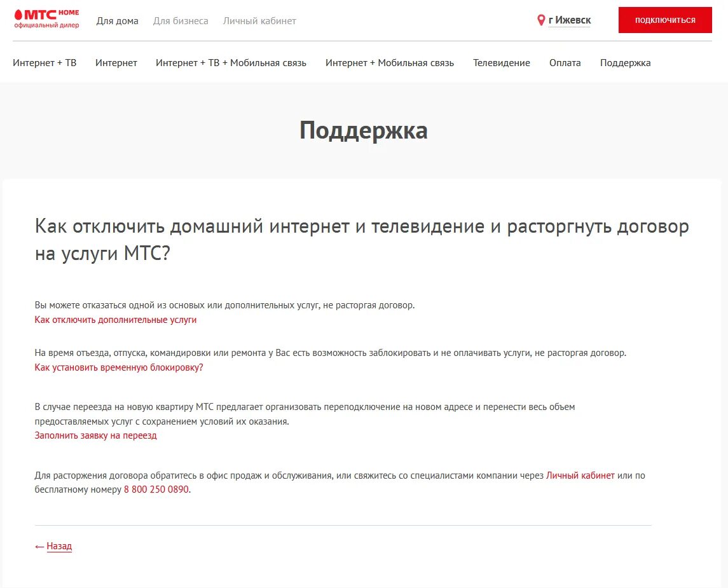Screen dimensions: 728x588
Task: Follow link «Как установить временную блокировку?»
Action: click(x=119, y=367)
